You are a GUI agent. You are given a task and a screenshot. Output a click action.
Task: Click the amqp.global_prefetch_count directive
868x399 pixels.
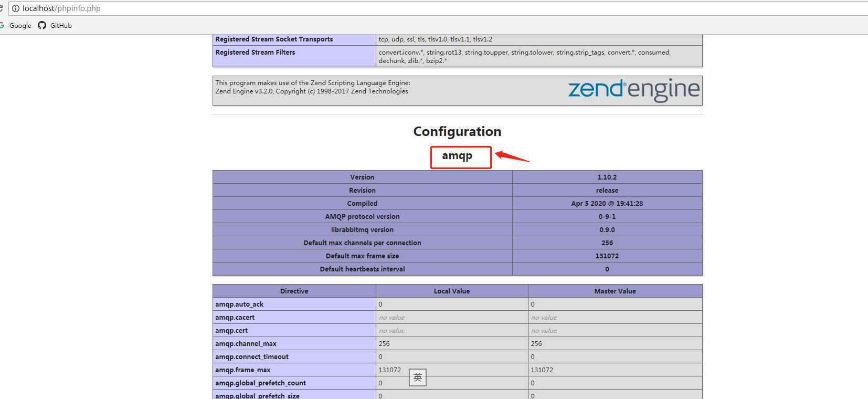click(x=260, y=383)
